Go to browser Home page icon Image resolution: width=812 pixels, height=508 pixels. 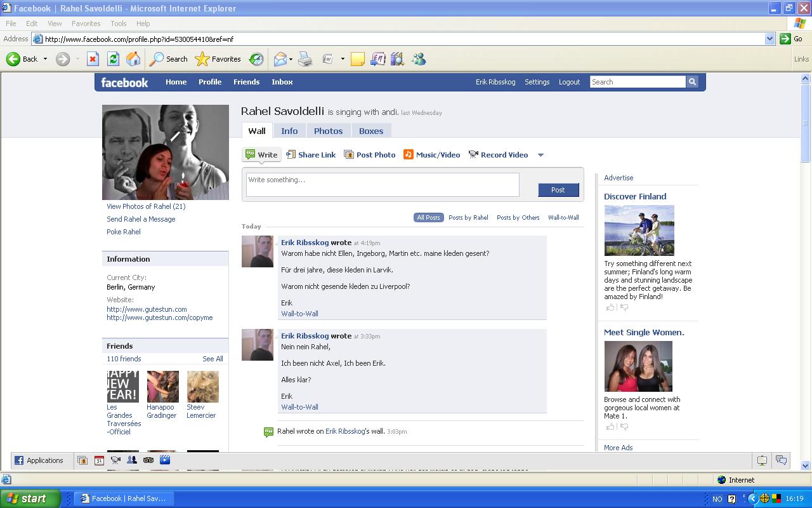[133, 59]
